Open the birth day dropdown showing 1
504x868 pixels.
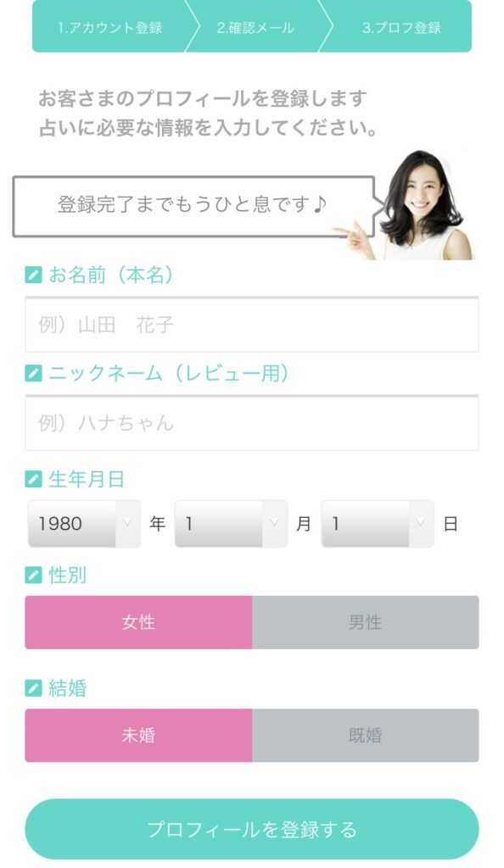(x=377, y=524)
